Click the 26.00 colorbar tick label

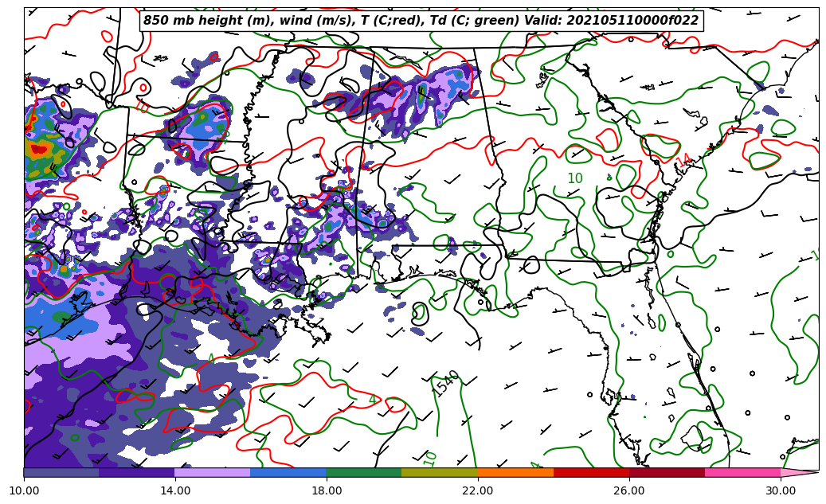[x=629, y=491]
